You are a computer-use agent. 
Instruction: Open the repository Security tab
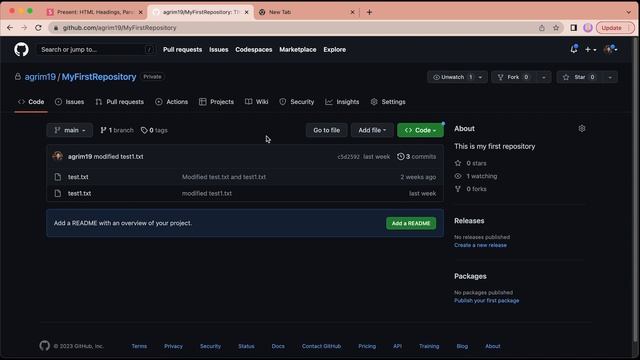pos(297,102)
